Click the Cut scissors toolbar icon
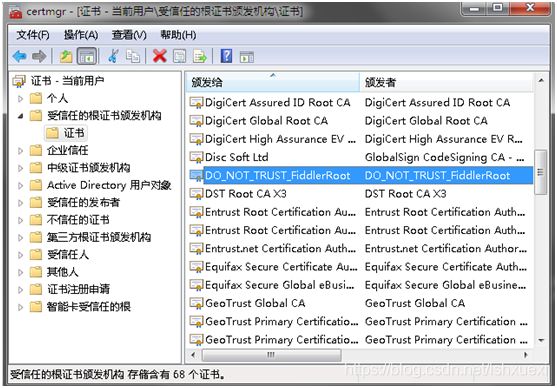 (113, 56)
